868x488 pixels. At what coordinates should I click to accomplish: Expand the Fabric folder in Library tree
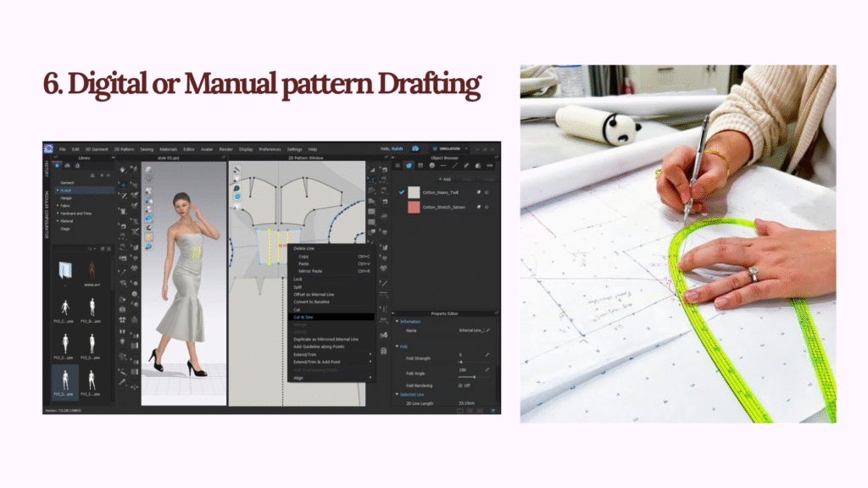(x=58, y=206)
